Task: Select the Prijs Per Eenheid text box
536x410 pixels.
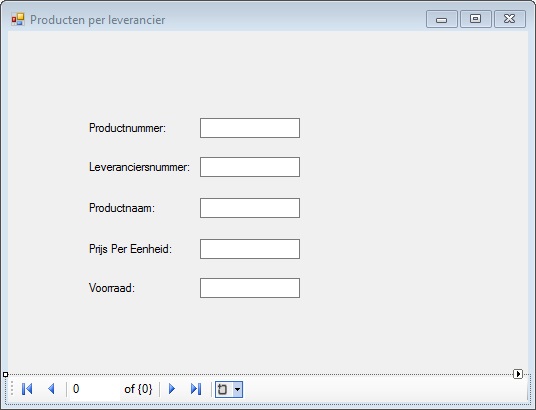Action: coord(250,249)
